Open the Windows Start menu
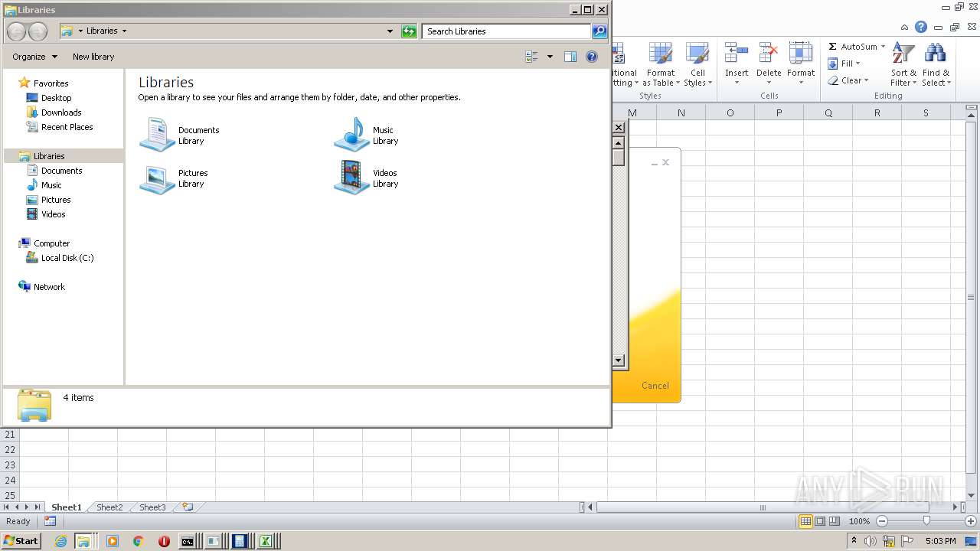The image size is (980, 551). click(x=21, y=541)
